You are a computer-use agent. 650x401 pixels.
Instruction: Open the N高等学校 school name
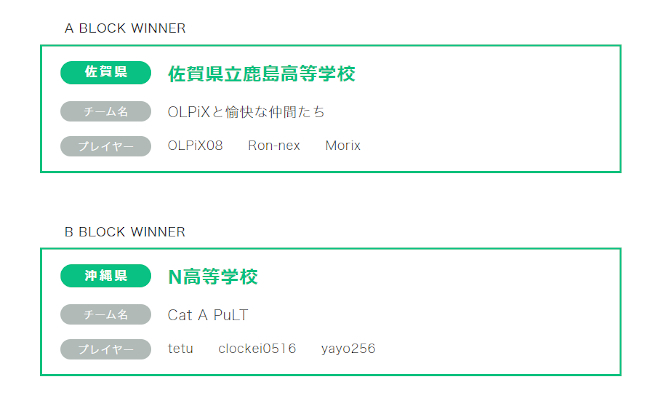coord(213,277)
